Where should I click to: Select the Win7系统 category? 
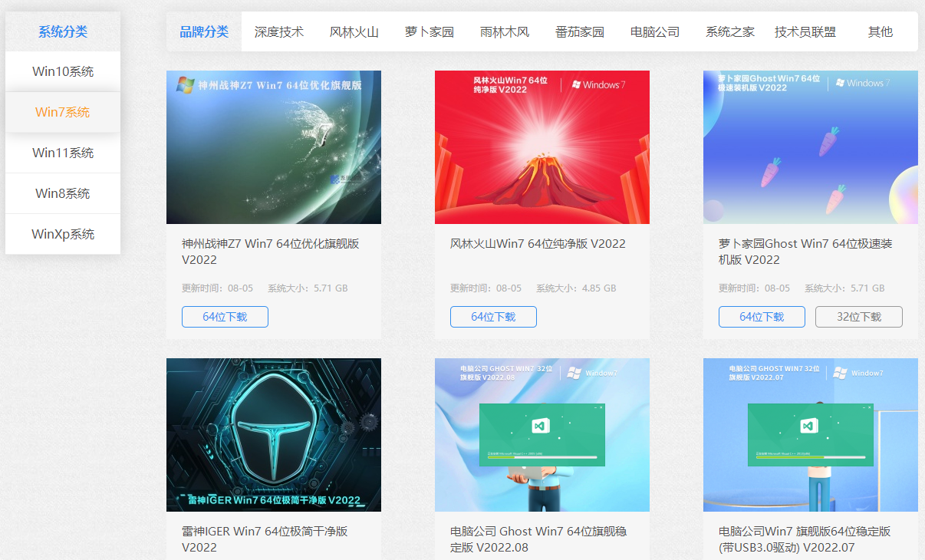coord(63,112)
